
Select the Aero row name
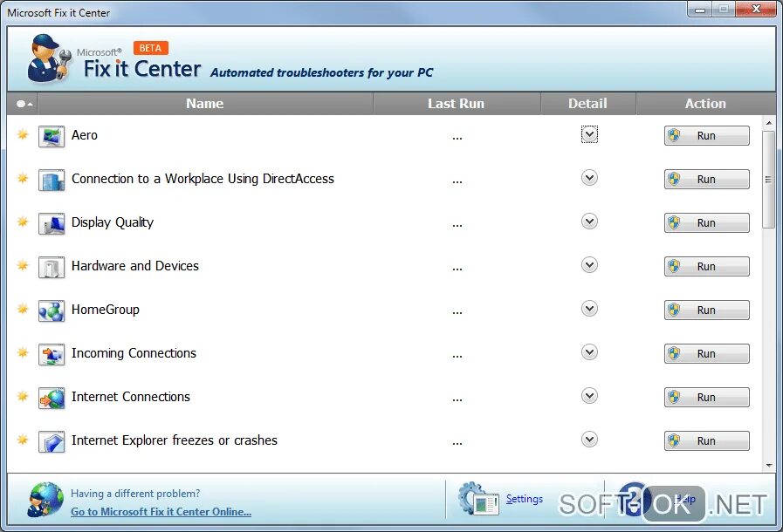(85, 135)
